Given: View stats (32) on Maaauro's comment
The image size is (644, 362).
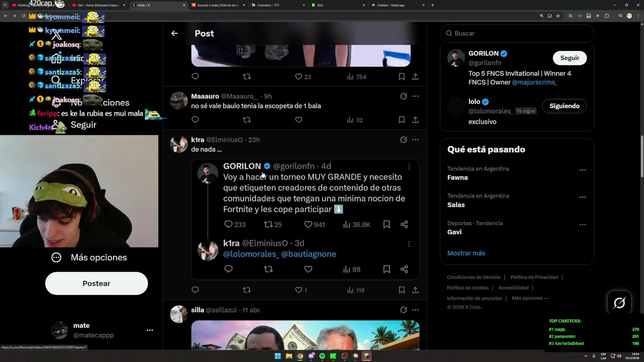Looking at the screenshot, I should [355, 120].
